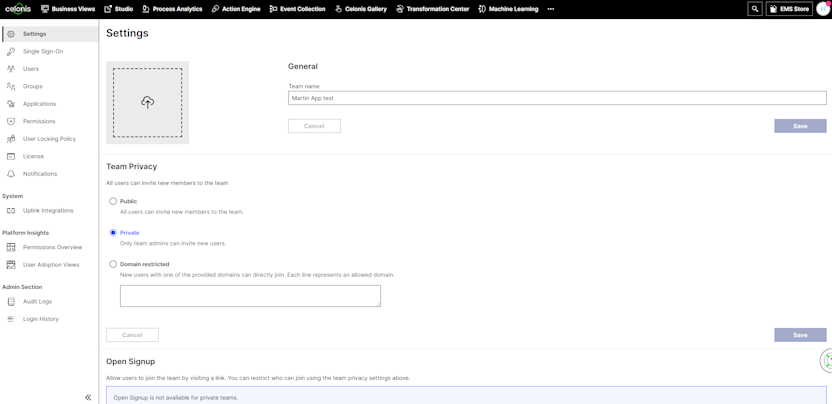Screen dimensions: 832x404
Task: Click Cancel in Team Privacy section
Action: pyautogui.click(x=132, y=335)
